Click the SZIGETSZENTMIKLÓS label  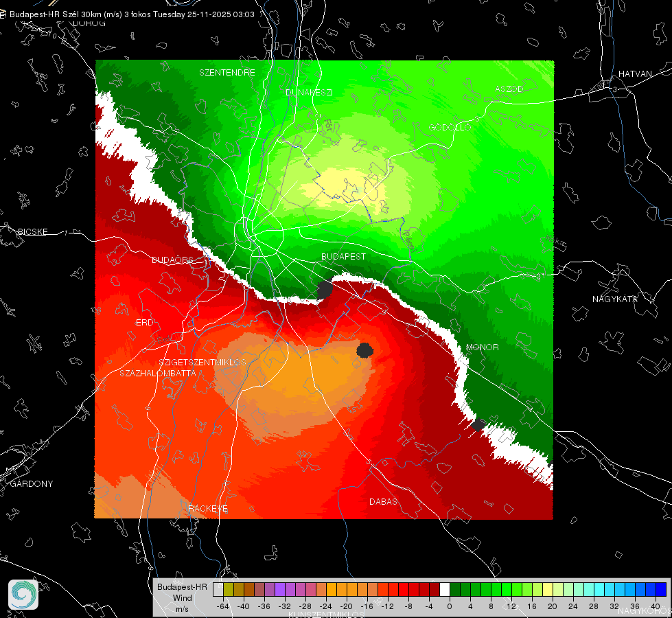tap(202, 363)
